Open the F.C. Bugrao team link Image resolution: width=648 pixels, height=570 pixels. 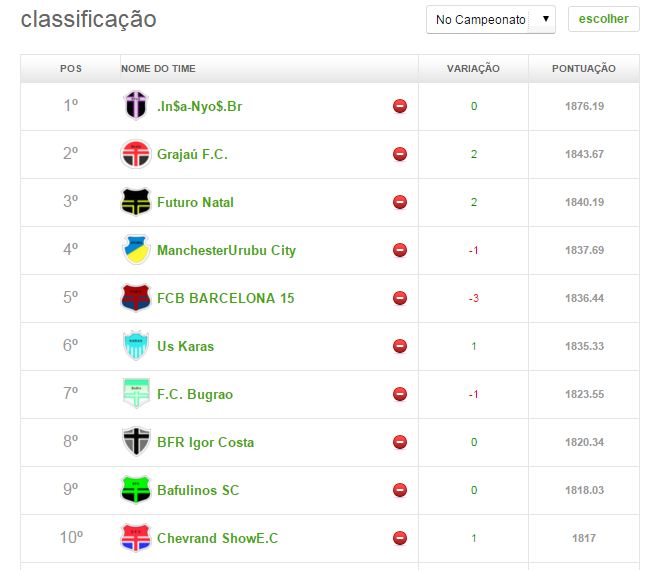[x=194, y=394]
